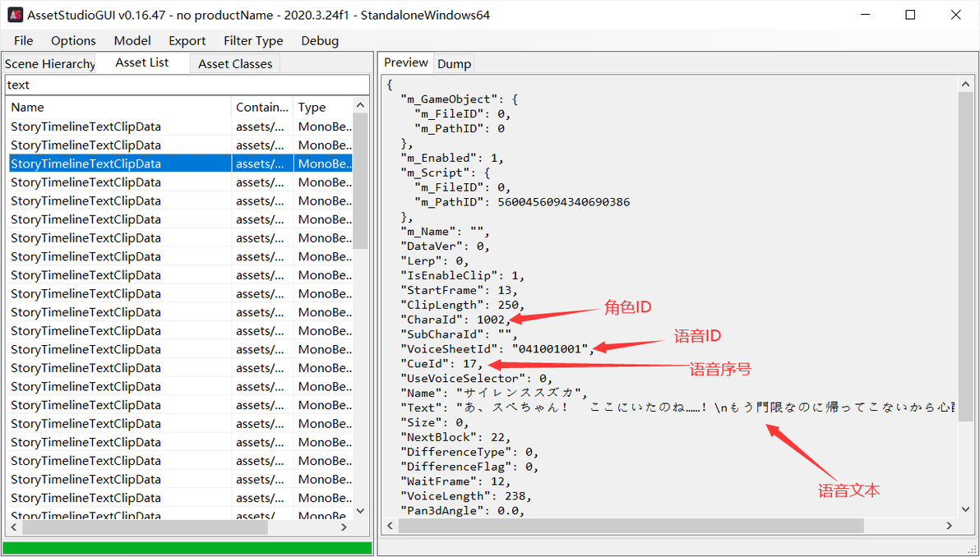Click the preview pane scroll right arrow
This screenshot has height=557, width=980.
[x=950, y=526]
